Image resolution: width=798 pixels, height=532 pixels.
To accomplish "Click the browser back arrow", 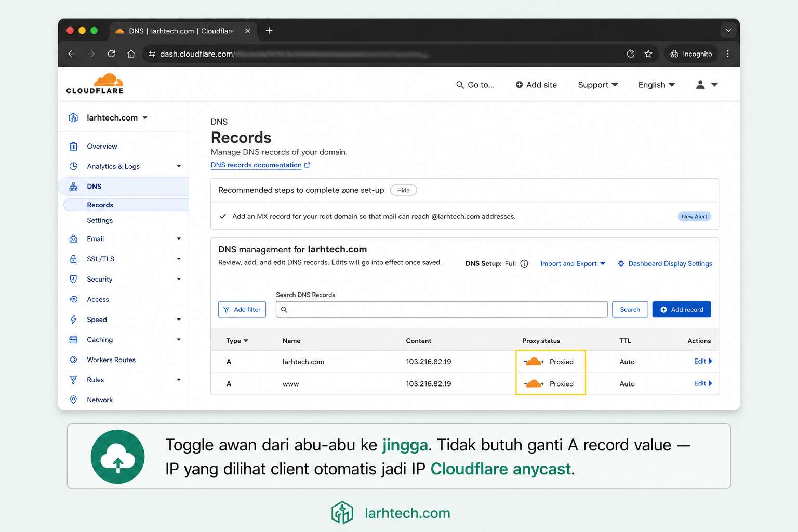I will [72, 54].
